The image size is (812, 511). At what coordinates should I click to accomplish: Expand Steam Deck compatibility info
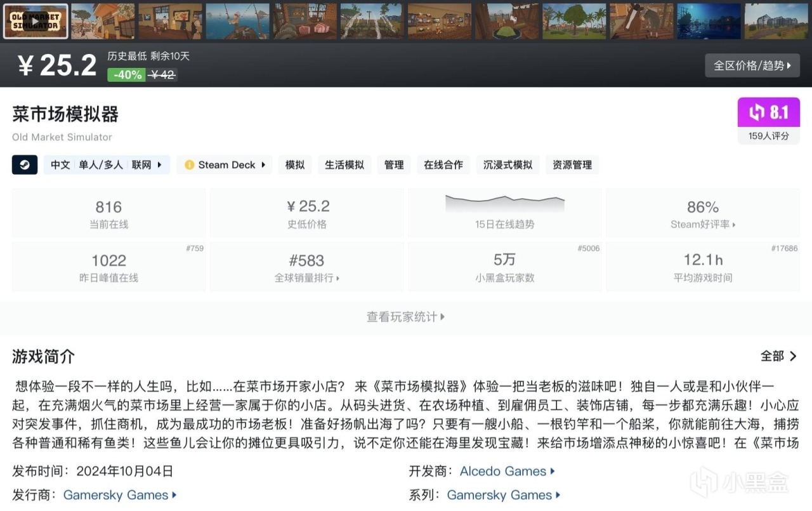225,165
